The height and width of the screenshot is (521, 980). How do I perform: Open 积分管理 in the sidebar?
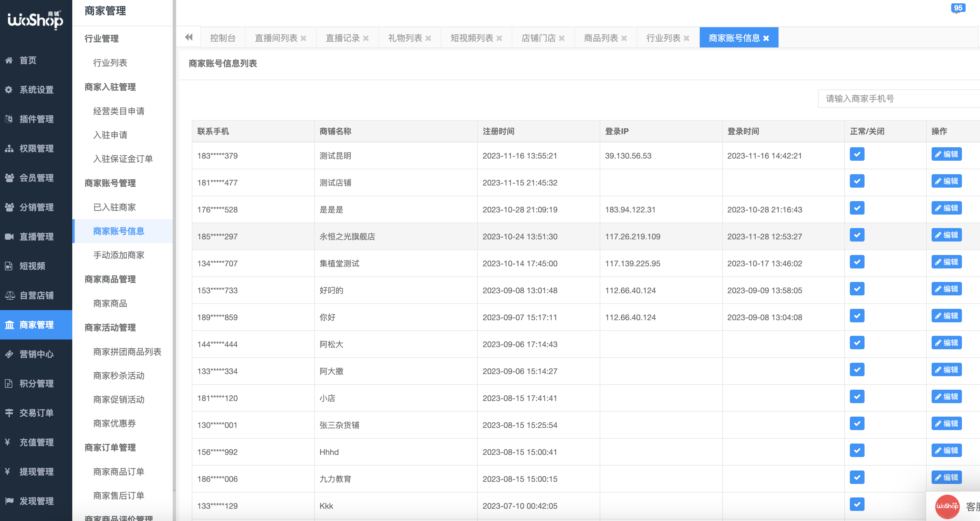(x=36, y=383)
